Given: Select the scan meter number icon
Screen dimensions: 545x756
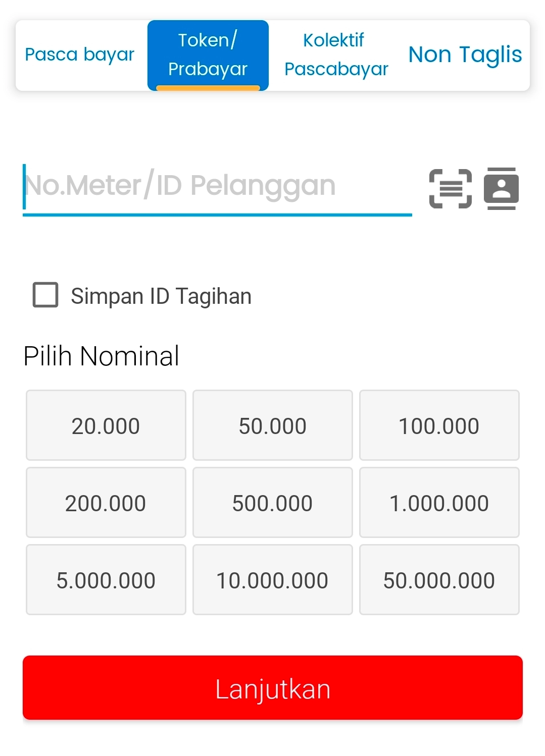Looking at the screenshot, I should (450, 188).
